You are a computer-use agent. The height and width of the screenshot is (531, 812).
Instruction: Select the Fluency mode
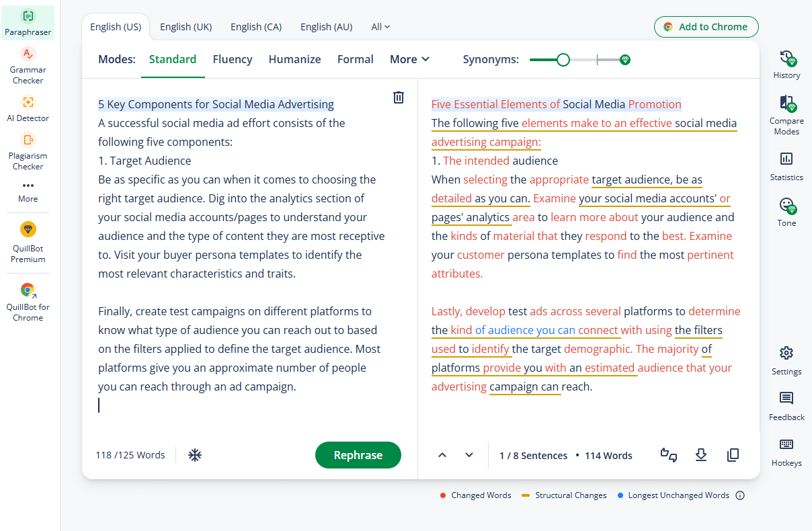point(233,59)
